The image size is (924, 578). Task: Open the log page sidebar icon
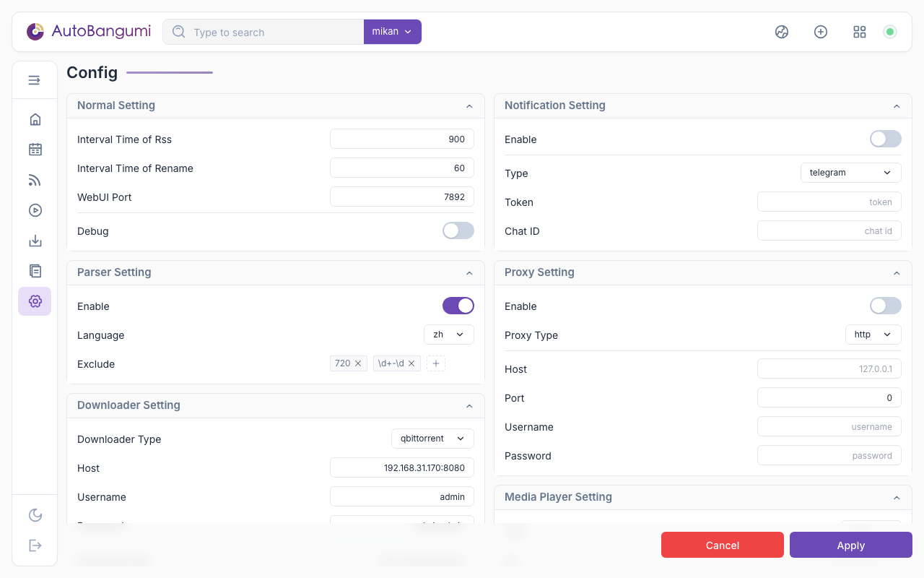pyautogui.click(x=35, y=271)
